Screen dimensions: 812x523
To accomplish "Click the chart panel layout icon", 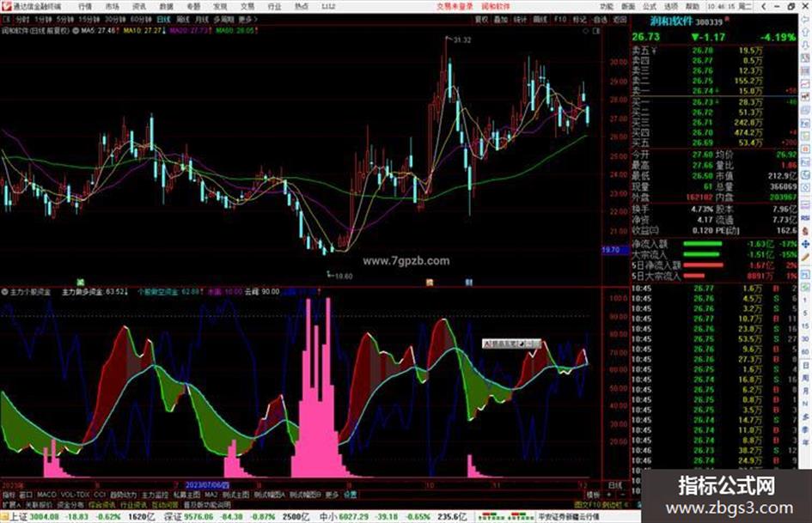I will point(596,31).
